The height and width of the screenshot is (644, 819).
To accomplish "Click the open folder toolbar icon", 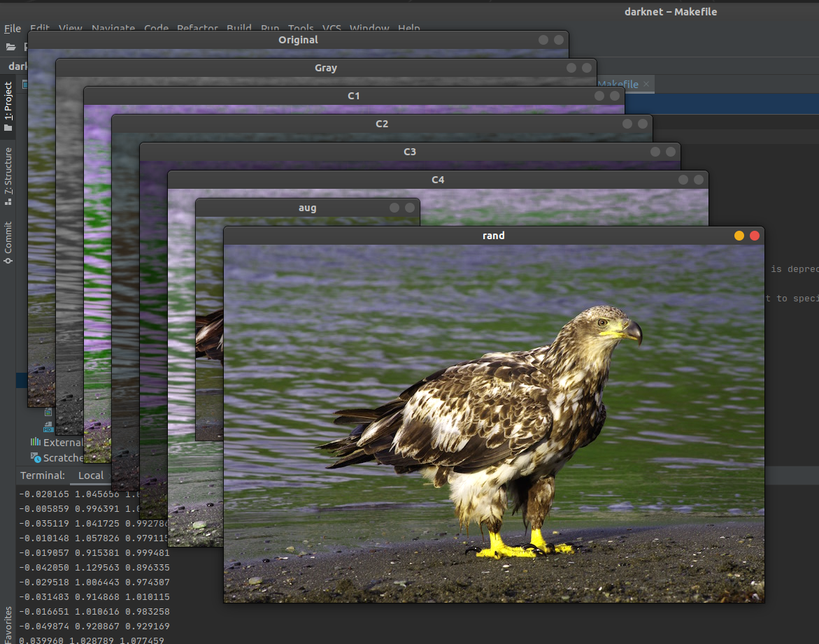I will click(x=11, y=47).
